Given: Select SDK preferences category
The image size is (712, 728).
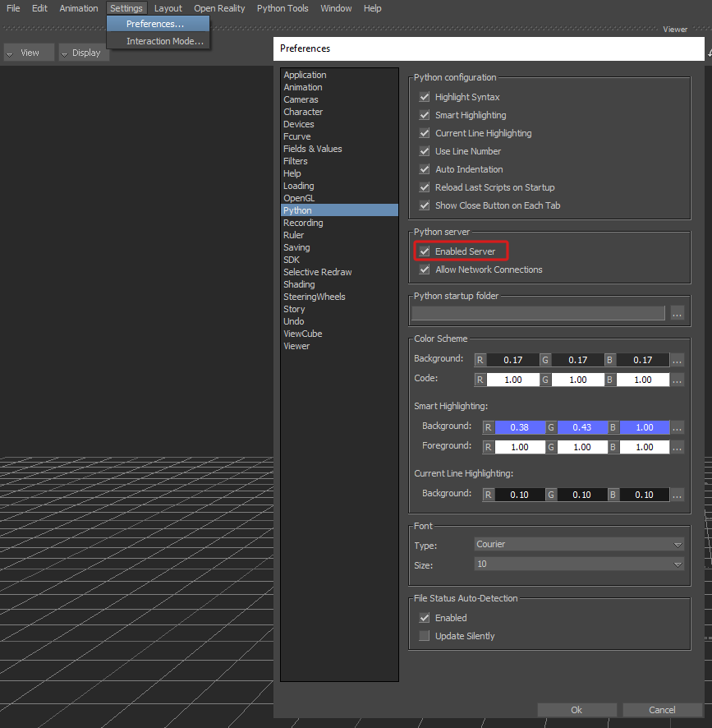Looking at the screenshot, I should 339,260.
